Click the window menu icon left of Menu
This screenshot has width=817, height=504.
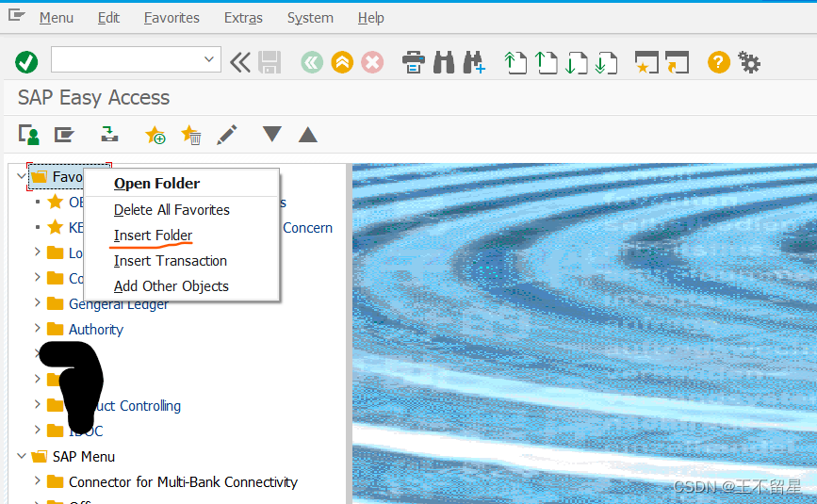pos(17,16)
